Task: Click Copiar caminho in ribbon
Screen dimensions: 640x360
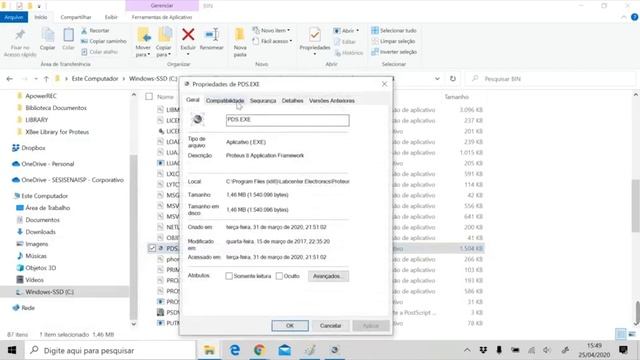Action: pyautogui.click(x=104, y=41)
